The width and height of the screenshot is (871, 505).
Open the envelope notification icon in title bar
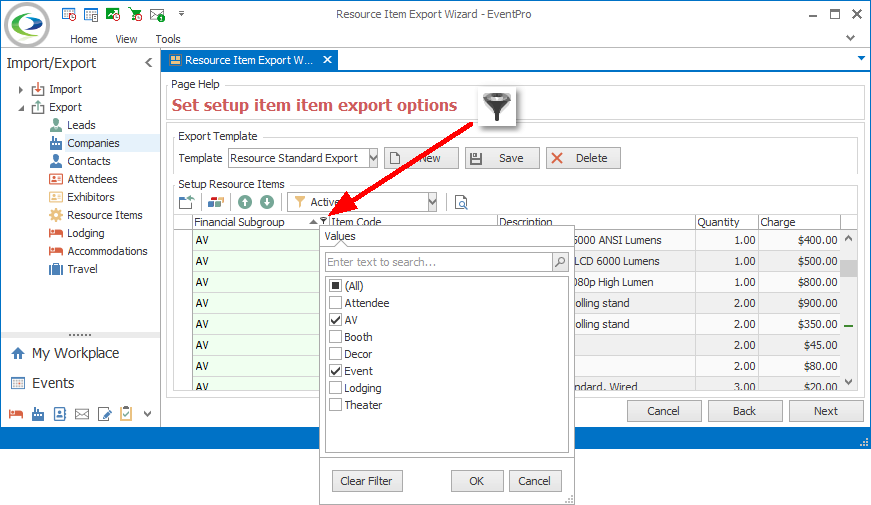point(158,14)
